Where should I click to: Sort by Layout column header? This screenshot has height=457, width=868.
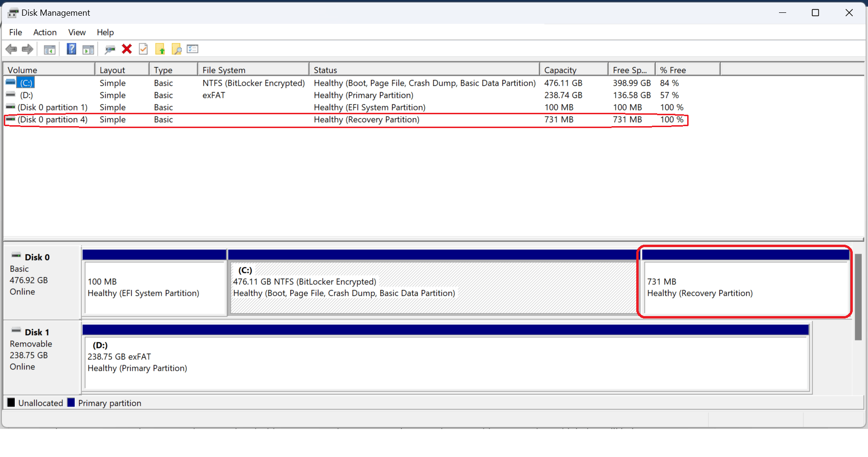pos(122,70)
